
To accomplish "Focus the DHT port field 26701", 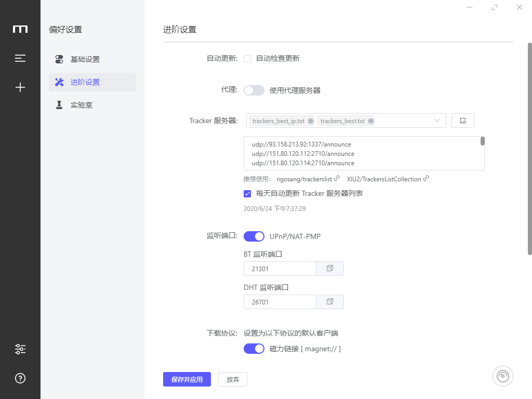I will pyautogui.click(x=280, y=302).
